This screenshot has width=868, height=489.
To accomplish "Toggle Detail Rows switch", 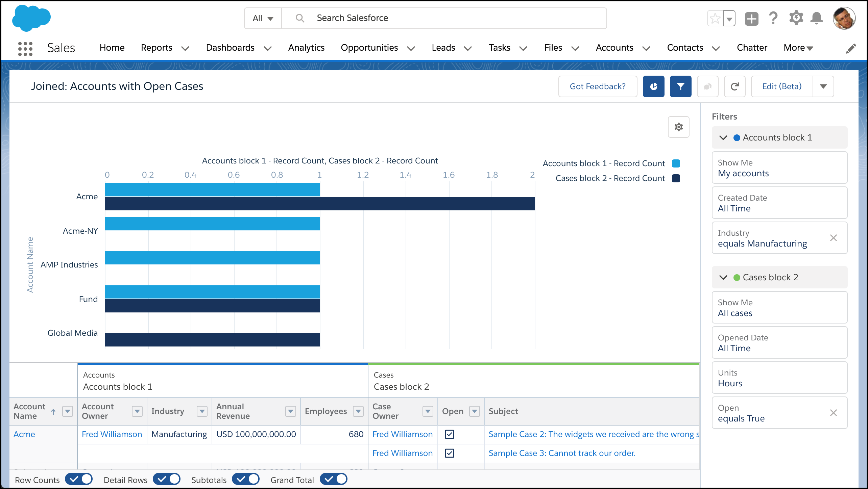I will [166, 479].
